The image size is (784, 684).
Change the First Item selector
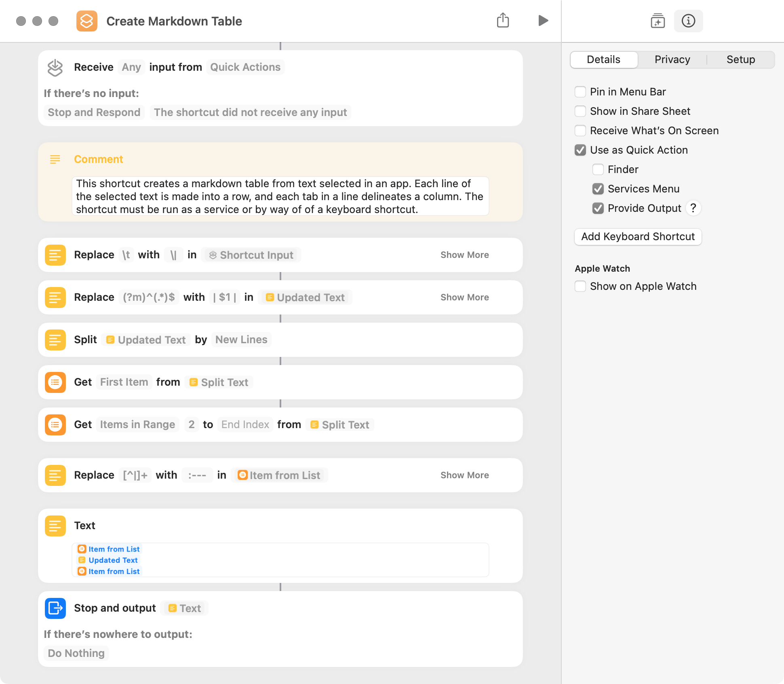pos(124,382)
